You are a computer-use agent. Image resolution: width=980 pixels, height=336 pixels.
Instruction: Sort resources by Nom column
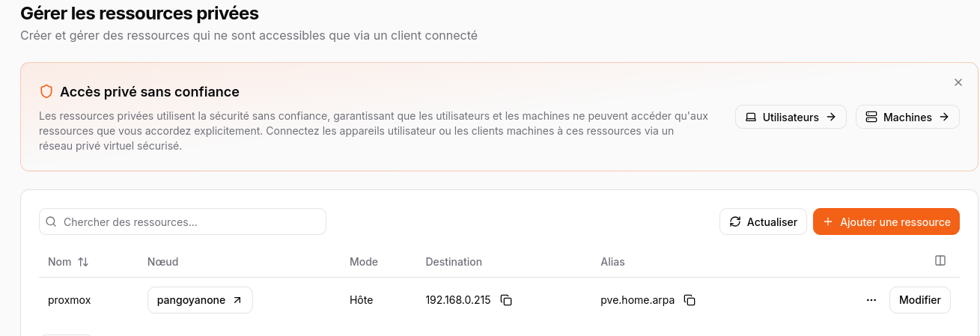[x=69, y=262]
